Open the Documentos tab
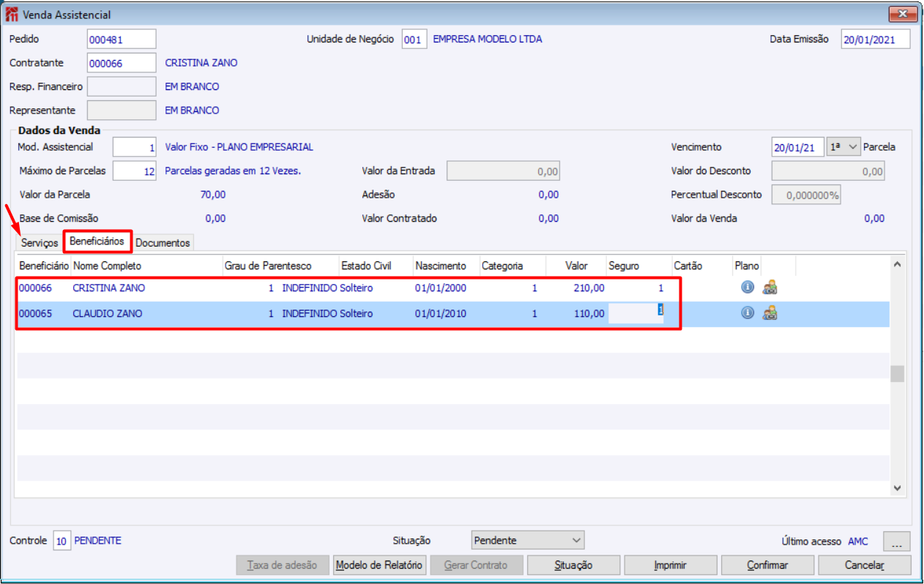The height and width of the screenshot is (584, 924). click(163, 243)
